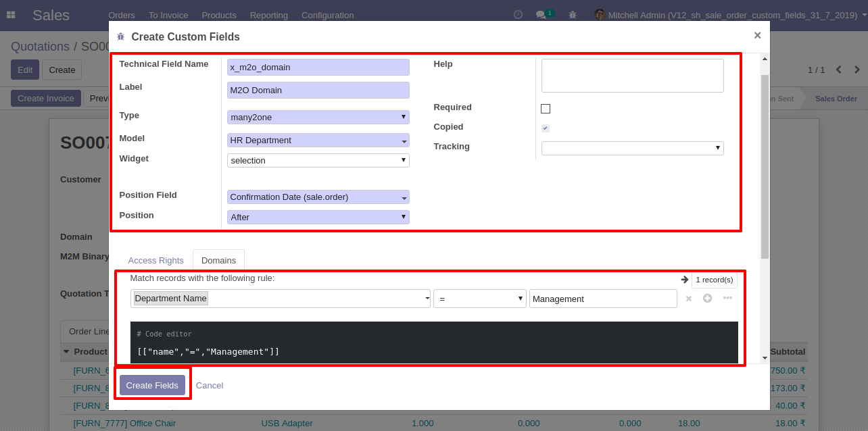Go to previous record arrow
The image size is (868, 431).
(x=839, y=70)
